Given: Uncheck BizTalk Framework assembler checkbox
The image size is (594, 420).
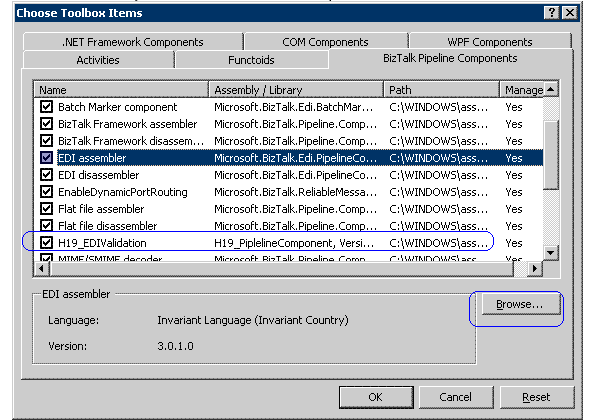Looking at the screenshot, I should coord(47,124).
